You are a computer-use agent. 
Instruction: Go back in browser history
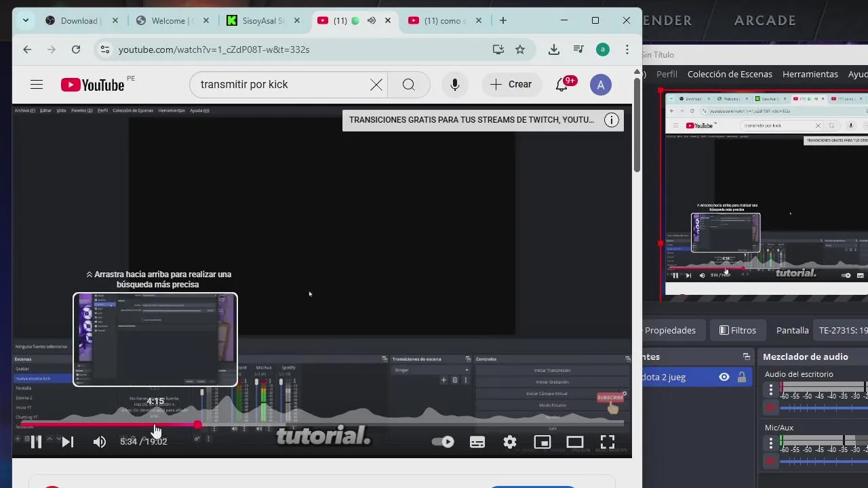pos(27,49)
